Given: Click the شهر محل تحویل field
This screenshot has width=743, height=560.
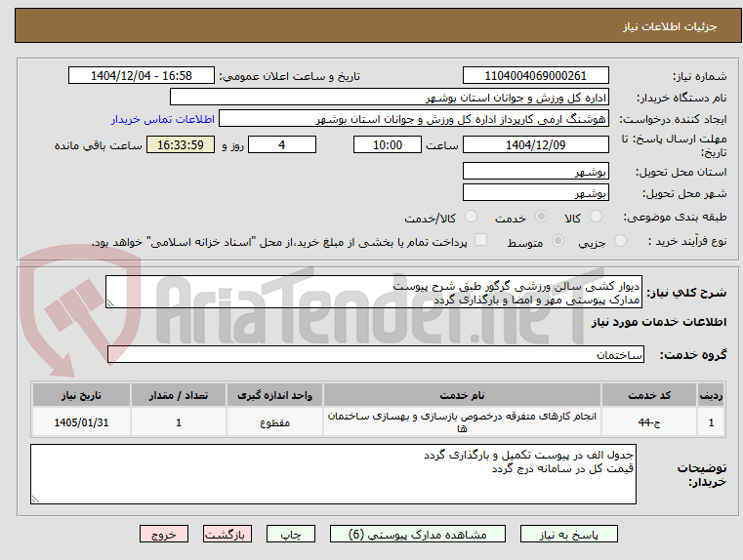Looking at the screenshot, I should (x=536, y=192).
